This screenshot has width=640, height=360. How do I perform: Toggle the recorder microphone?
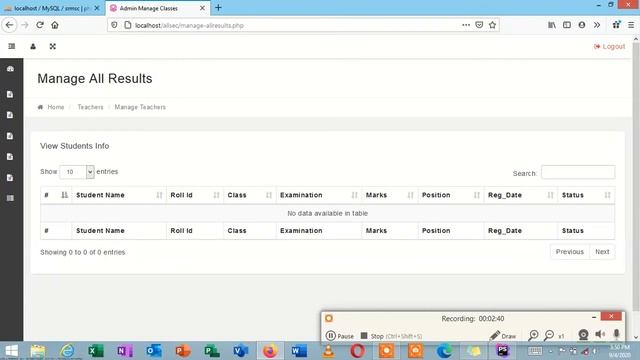click(x=616, y=335)
